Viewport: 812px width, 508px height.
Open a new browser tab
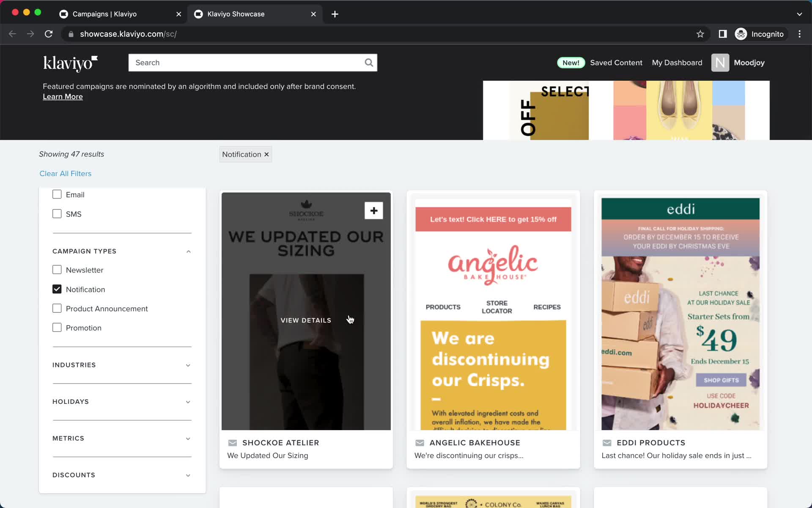tap(335, 14)
